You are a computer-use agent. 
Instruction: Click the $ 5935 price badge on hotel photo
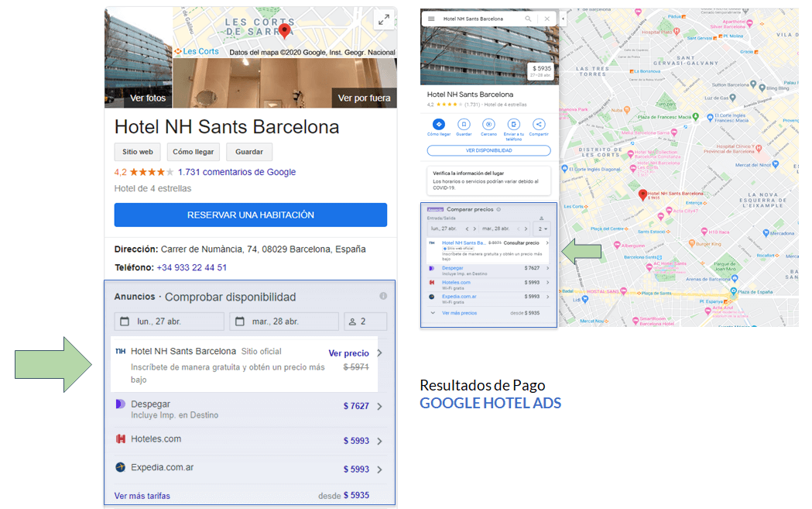[x=542, y=71]
